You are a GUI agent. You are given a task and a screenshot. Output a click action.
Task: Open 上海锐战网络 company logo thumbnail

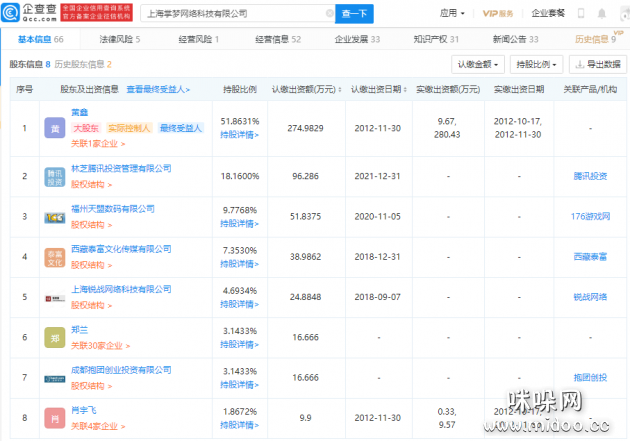(x=55, y=298)
